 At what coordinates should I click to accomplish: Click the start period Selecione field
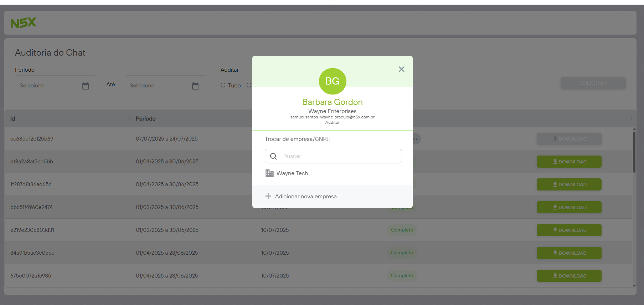pyautogui.click(x=56, y=85)
